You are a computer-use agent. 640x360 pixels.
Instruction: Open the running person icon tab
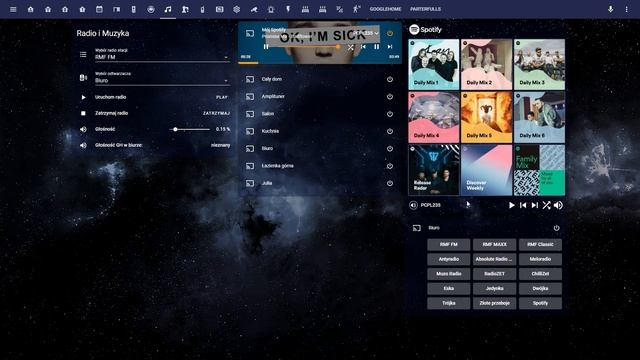coord(357,9)
